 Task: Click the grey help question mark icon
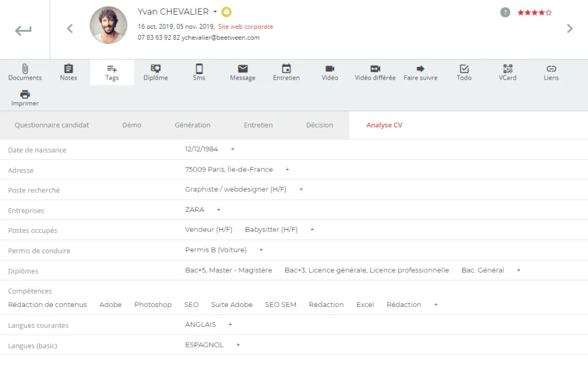[x=505, y=12]
